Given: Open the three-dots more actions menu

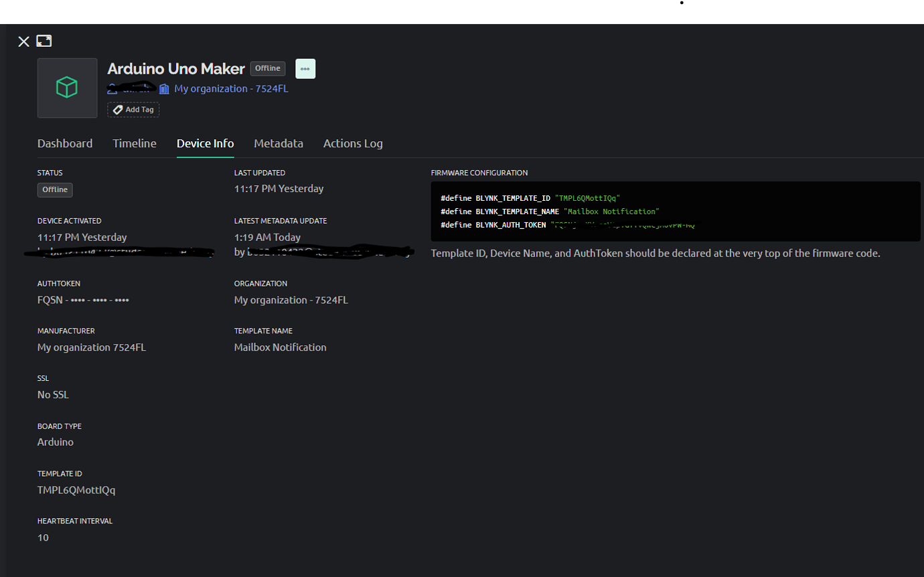Looking at the screenshot, I should coord(305,68).
